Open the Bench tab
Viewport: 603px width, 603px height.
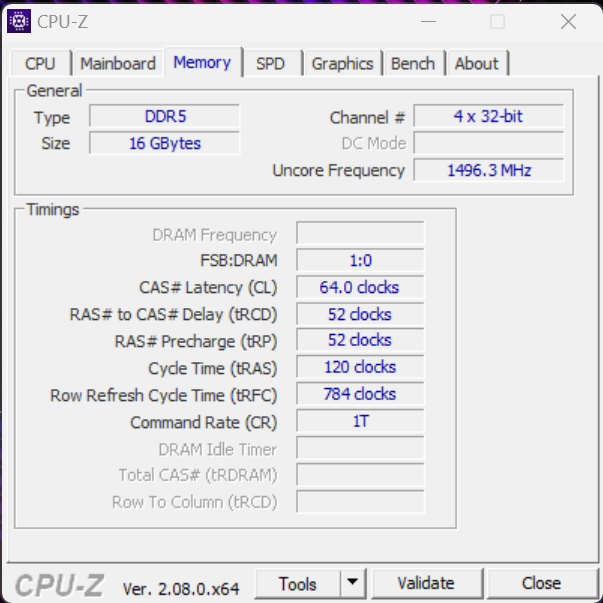pyautogui.click(x=413, y=63)
